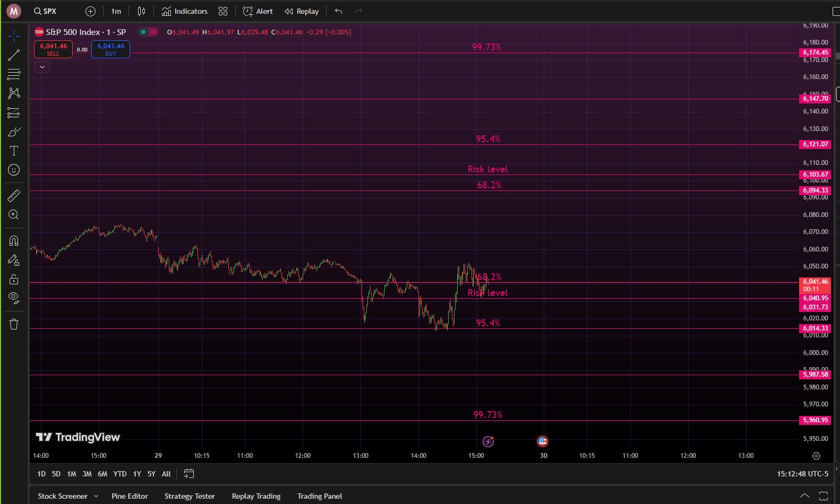Select the text annotation tool

(x=14, y=151)
